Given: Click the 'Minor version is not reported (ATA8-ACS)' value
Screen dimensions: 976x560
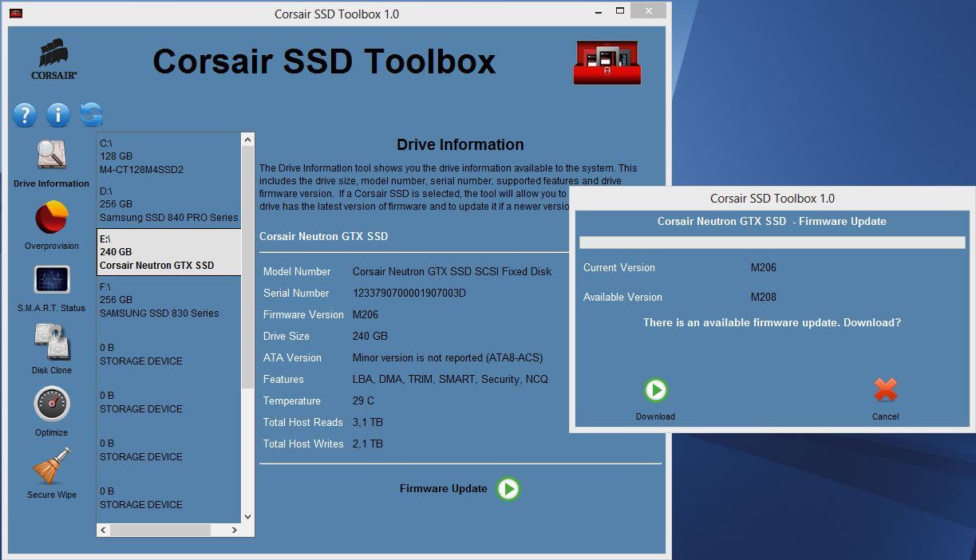Looking at the screenshot, I should point(448,357).
